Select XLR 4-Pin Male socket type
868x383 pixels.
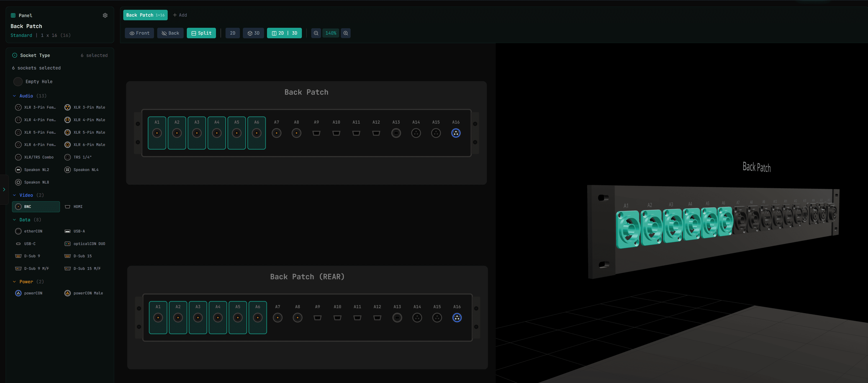tap(85, 120)
